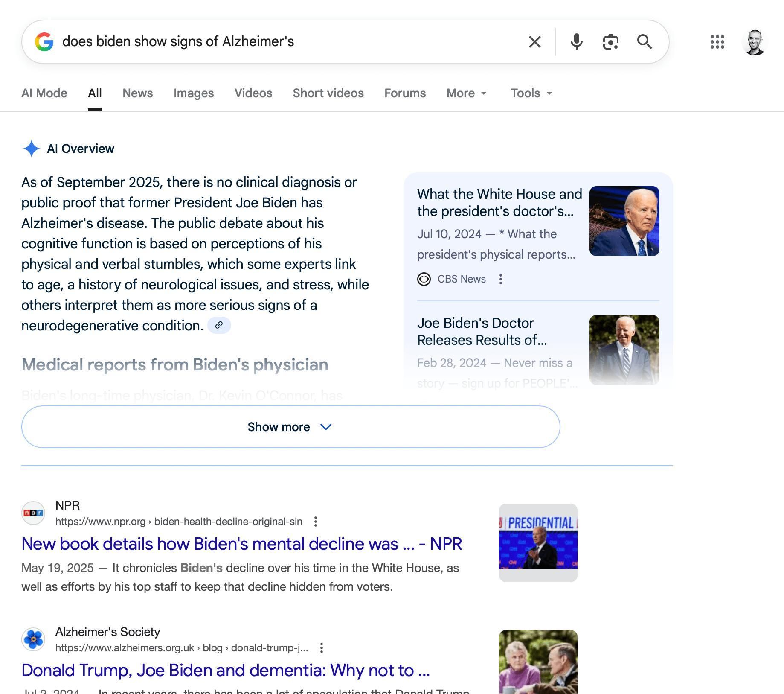The height and width of the screenshot is (694, 784).
Task: Open the CBS News article thumbnail image
Action: (x=624, y=221)
